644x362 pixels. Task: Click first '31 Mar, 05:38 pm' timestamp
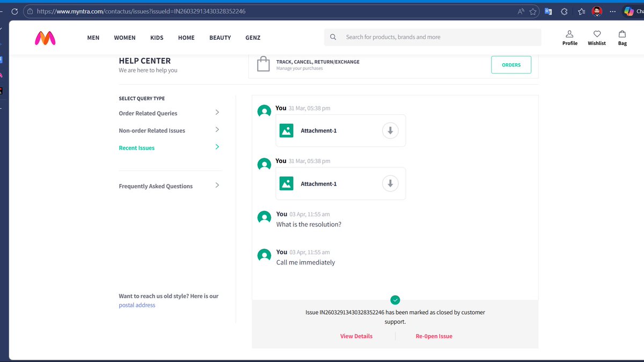click(x=309, y=108)
